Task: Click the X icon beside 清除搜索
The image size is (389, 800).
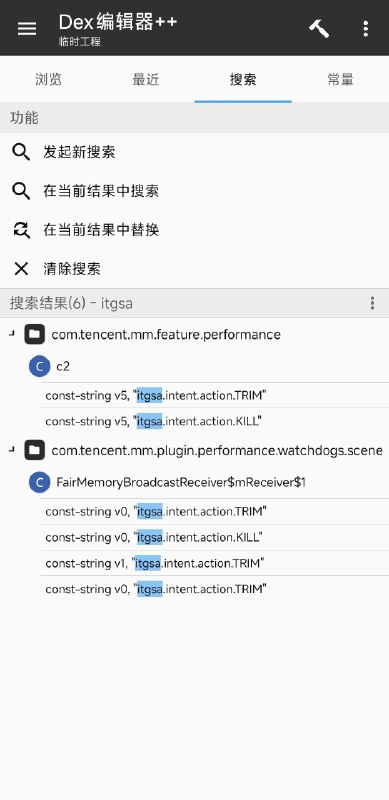Action: 21,268
